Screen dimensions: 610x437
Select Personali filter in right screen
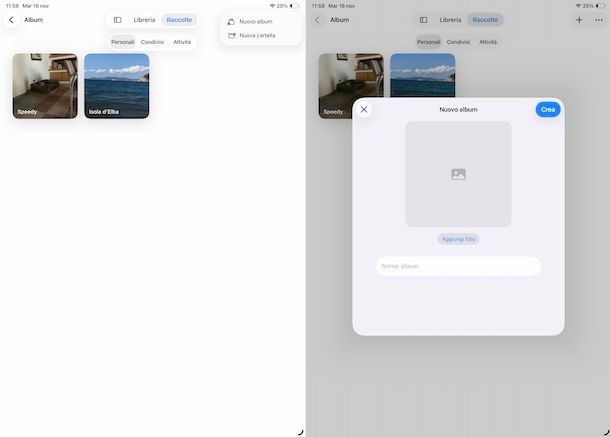pyautogui.click(x=429, y=42)
